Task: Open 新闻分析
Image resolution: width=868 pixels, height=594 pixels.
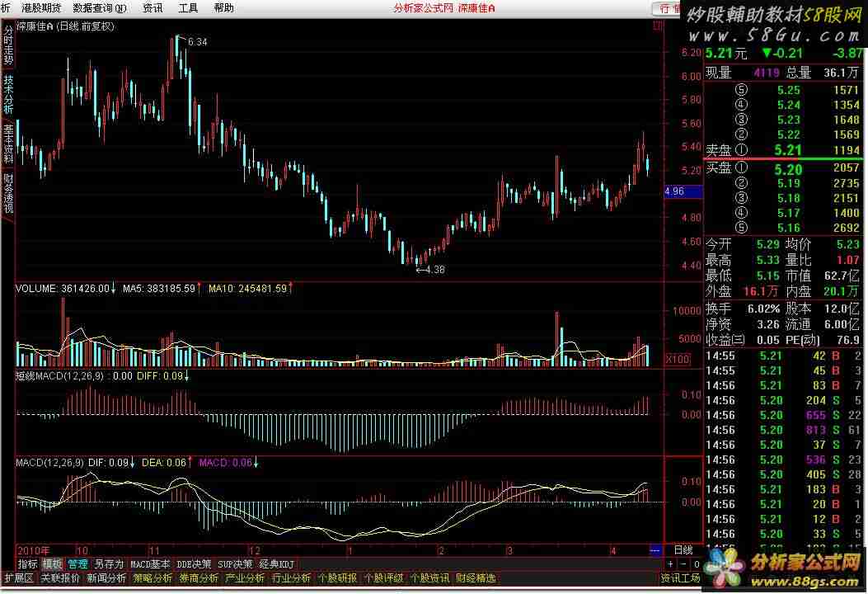Action: pyautogui.click(x=106, y=578)
